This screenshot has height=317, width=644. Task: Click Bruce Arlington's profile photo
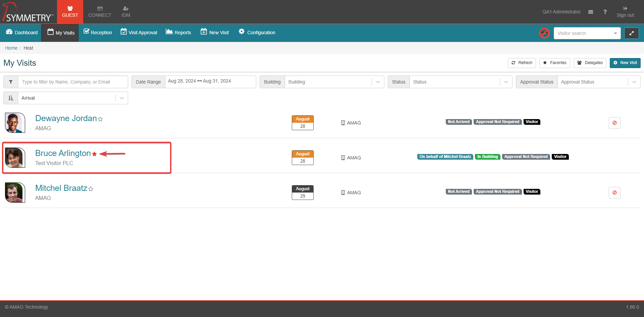[x=15, y=158]
